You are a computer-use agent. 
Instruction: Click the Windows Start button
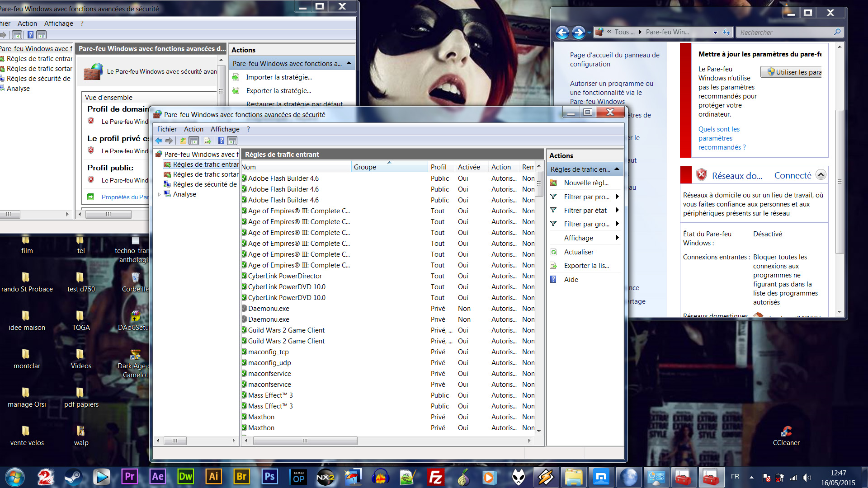pos(15,477)
